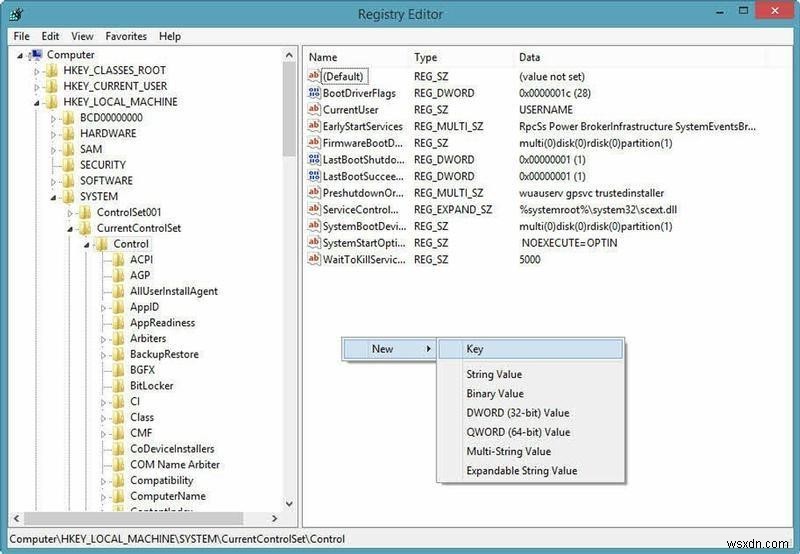Click New in the context menu
This screenshot has height=554, width=800.
(x=389, y=349)
